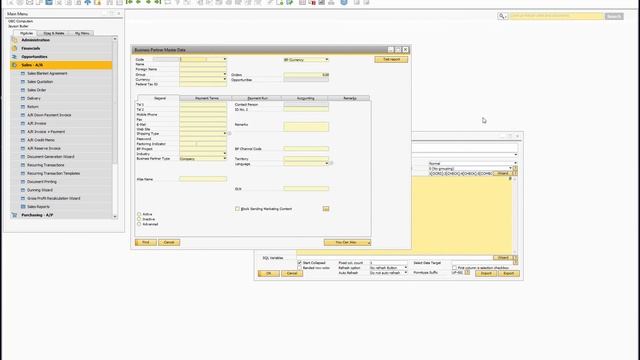The image size is (640, 360).
Task: Click into the Name input field
Action: coord(203,64)
